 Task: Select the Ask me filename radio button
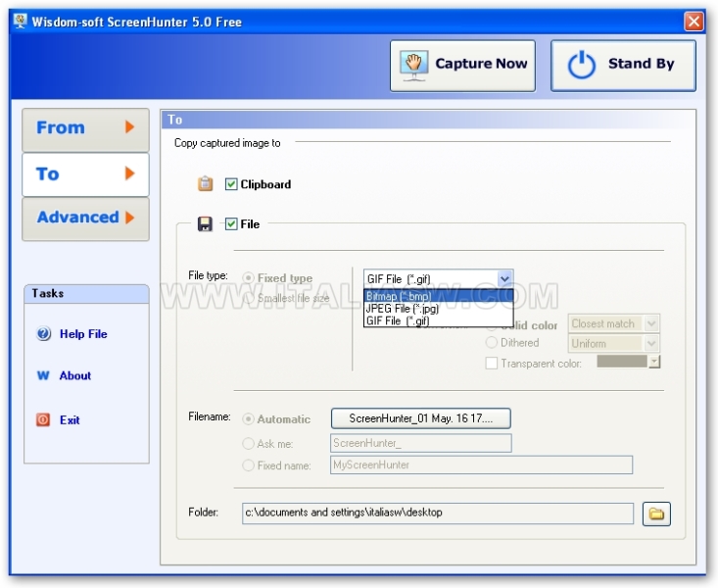pos(248,443)
